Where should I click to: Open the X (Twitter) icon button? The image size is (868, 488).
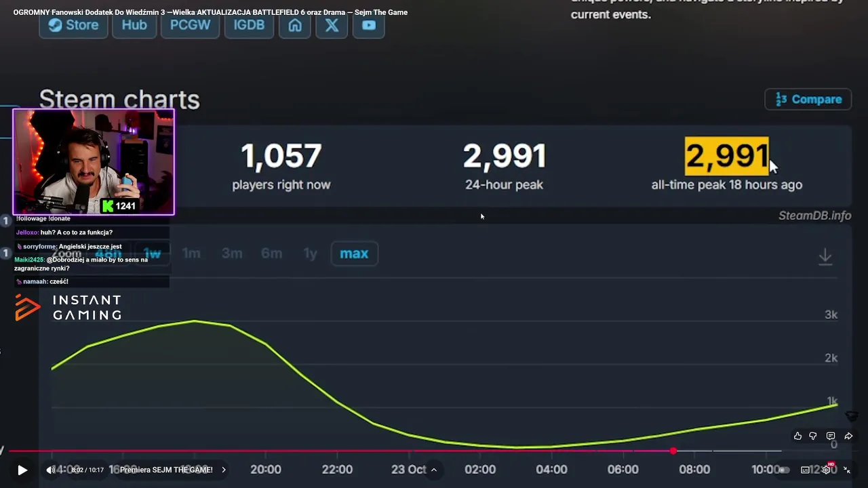(332, 25)
